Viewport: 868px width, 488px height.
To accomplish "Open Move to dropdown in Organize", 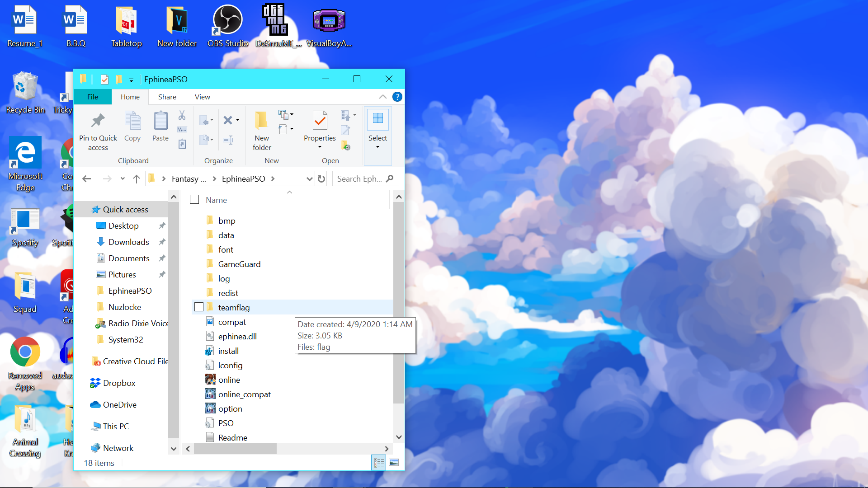I will click(x=207, y=120).
